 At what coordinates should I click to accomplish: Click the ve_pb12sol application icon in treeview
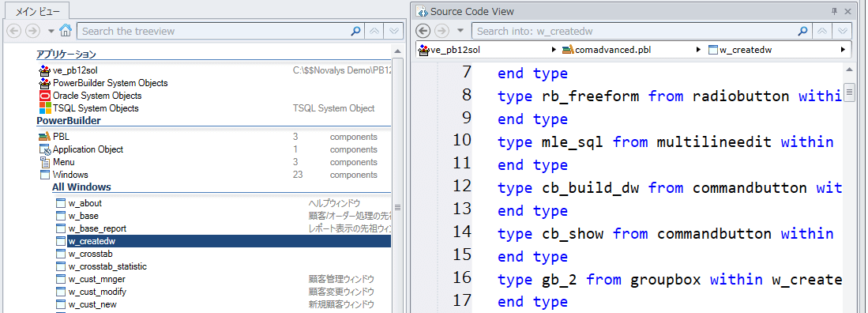(x=44, y=70)
